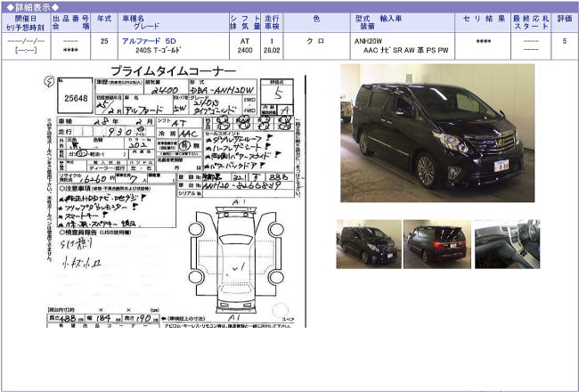Open the rear-view thumbnail photo
The height and width of the screenshot is (392, 579).
(x=436, y=244)
